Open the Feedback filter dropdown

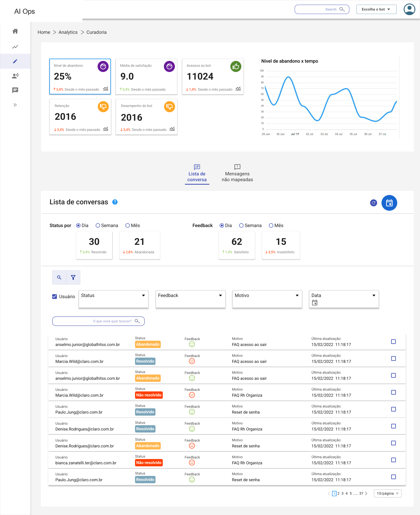[191, 299]
